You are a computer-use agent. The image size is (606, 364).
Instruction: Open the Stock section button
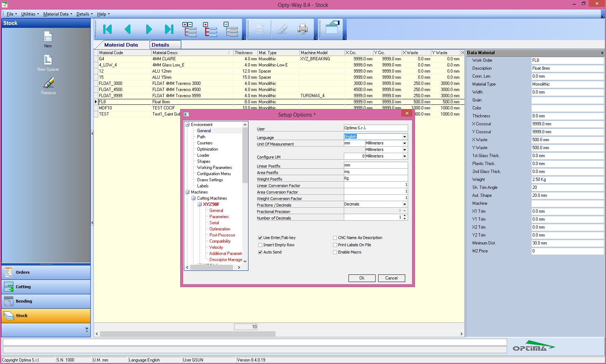(x=46, y=316)
